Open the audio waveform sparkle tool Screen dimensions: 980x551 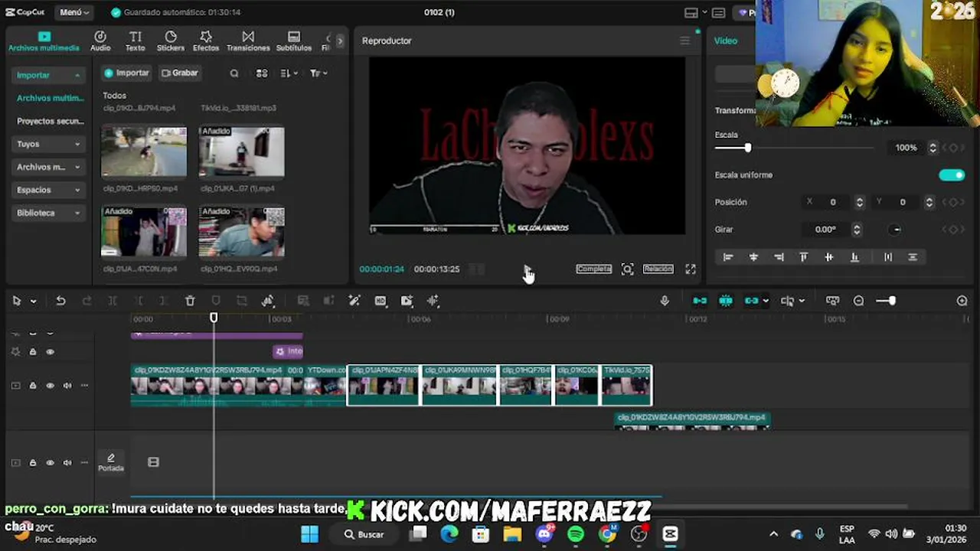pyautogui.click(x=433, y=301)
